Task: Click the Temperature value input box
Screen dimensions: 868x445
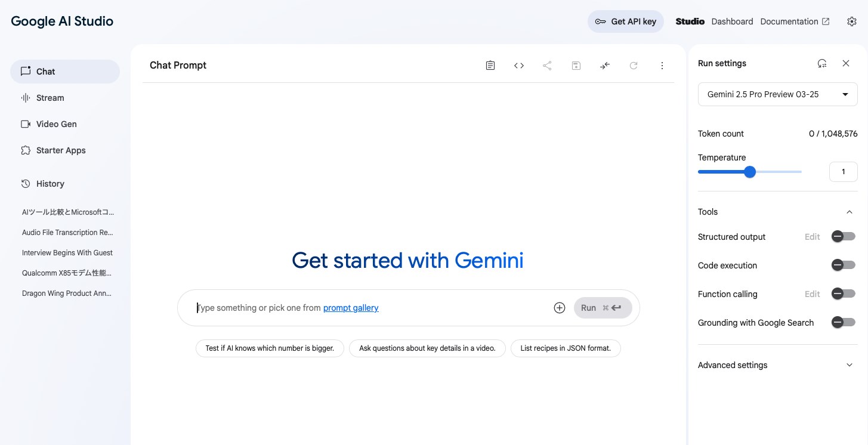Action: 844,172
